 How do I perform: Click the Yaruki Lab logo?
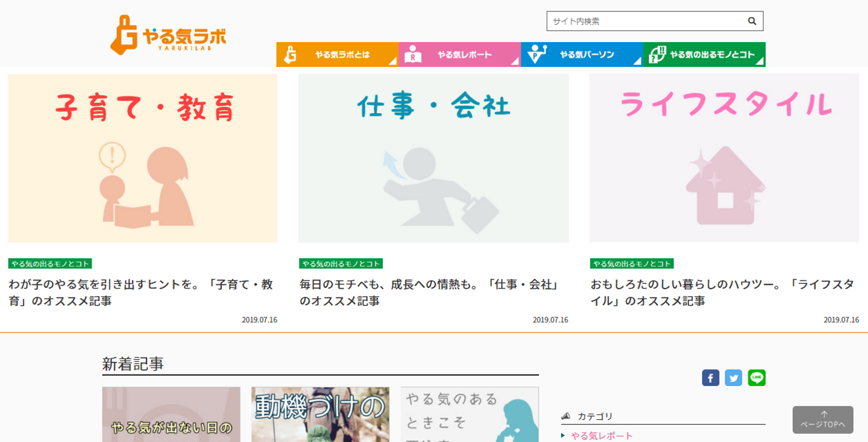pyautogui.click(x=168, y=35)
